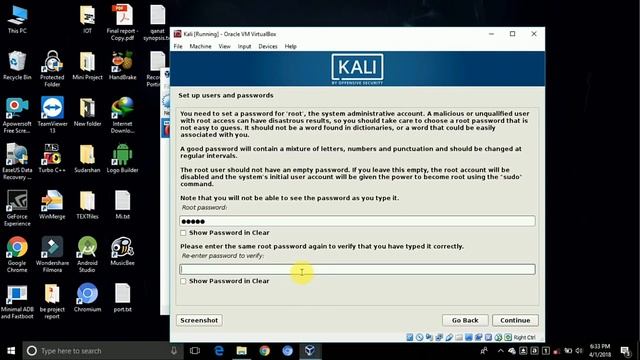Open the Devices menu
640x360 pixels.
(268, 47)
